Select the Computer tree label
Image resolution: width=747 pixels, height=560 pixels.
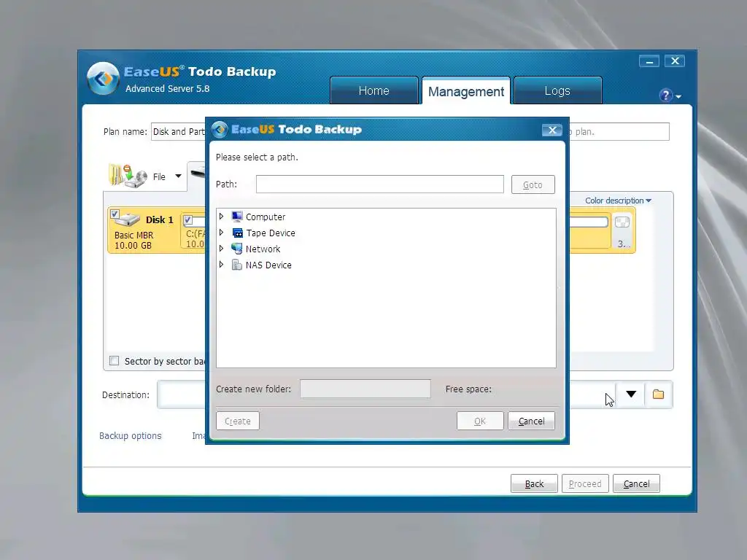(266, 217)
